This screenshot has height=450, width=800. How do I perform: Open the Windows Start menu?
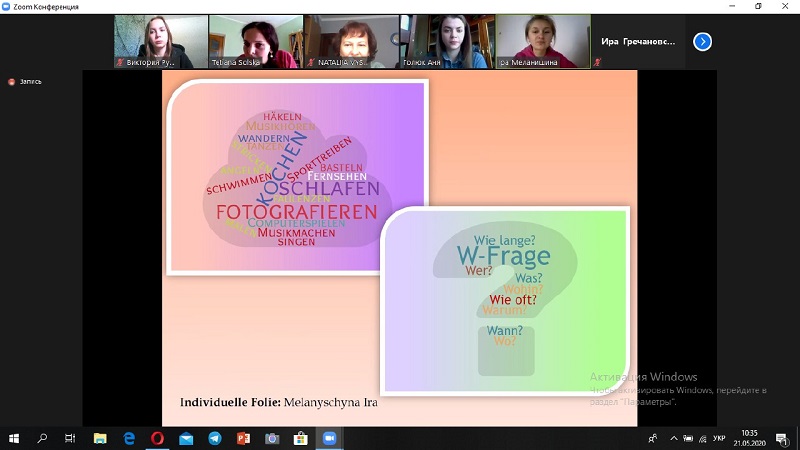[x=14, y=438]
